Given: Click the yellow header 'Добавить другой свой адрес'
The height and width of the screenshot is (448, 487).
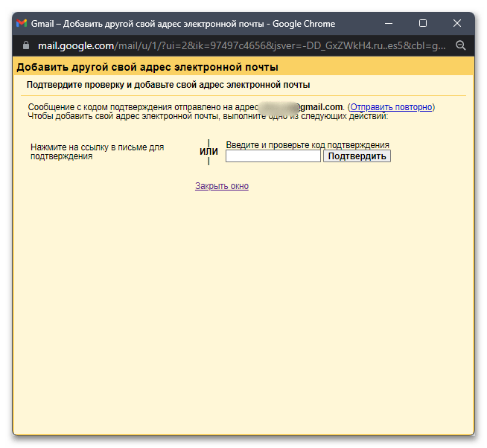Looking at the screenshot, I should tap(147, 68).
